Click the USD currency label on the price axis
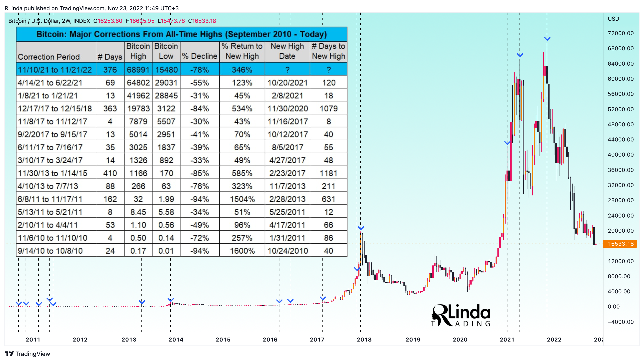Screen dimensions: 644x362 point(614,19)
